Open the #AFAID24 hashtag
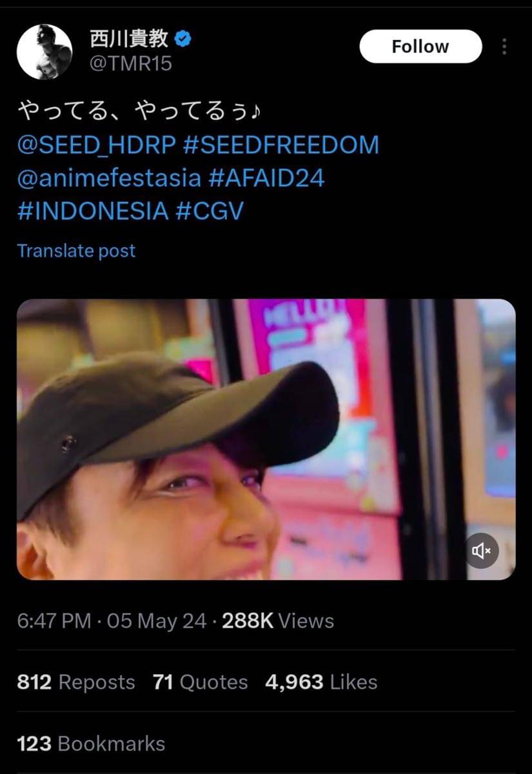This screenshot has height=774, width=532. pyautogui.click(x=267, y=179)
